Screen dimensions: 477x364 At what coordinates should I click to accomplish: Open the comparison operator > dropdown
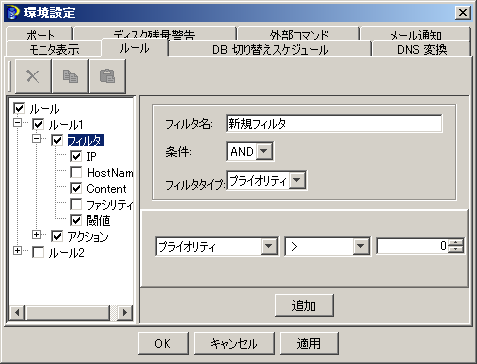pos(361,246)
